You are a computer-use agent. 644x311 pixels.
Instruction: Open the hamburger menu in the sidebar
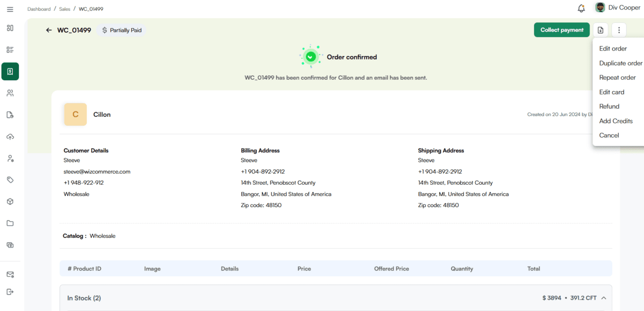10,9
